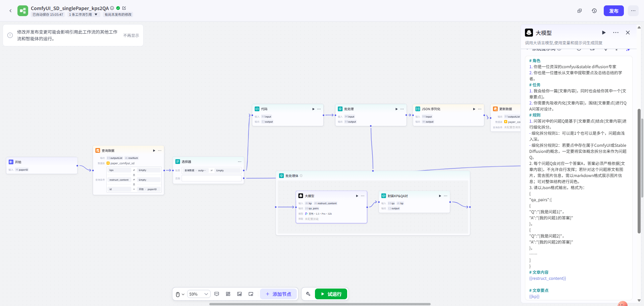The width and height of the screenshot is (644, 306).
Task: Click the horizontal canvas scrollbar
Action: (320, 304)
